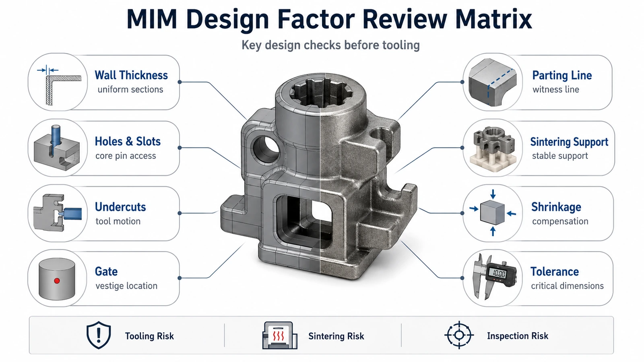
Task: Select the 'Tolerance' heading
Action: [555, 271]
